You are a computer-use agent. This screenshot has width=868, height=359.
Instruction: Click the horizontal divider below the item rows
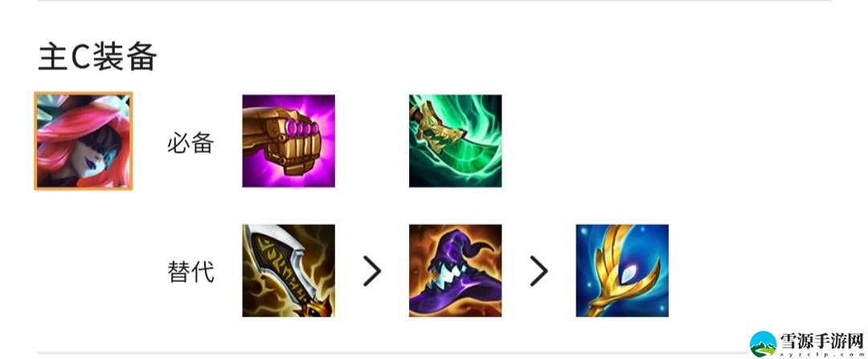click(393, 353)
